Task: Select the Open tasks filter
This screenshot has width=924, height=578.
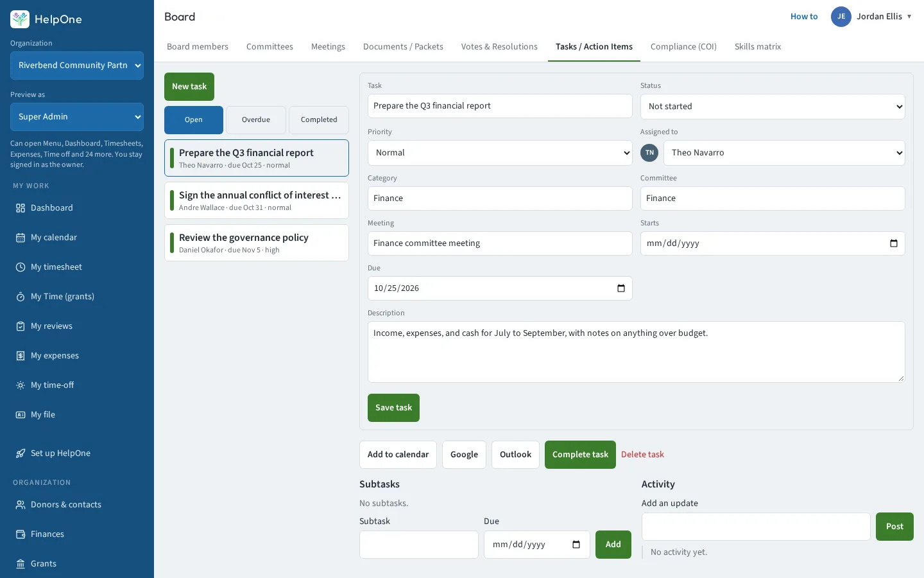Action: (x=194, y=120)
